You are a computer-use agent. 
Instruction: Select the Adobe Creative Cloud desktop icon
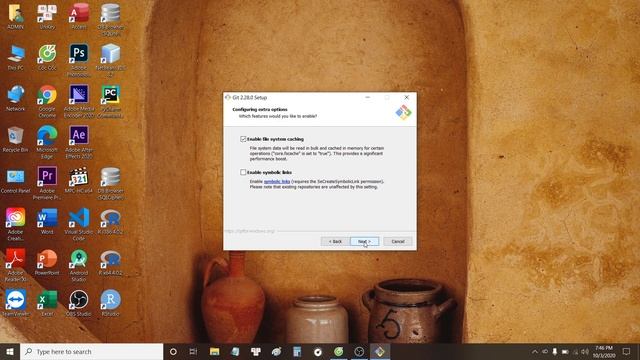16,224
